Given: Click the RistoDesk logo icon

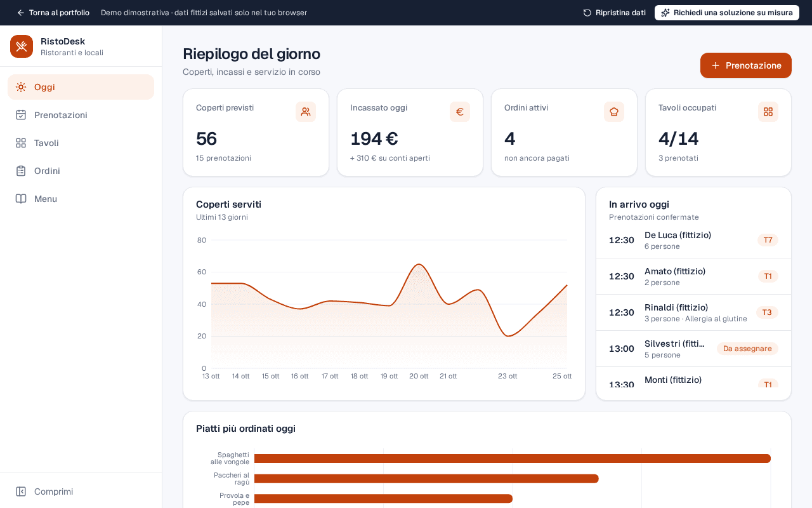Looking at the screenshot, I should (x=22, y=46).
